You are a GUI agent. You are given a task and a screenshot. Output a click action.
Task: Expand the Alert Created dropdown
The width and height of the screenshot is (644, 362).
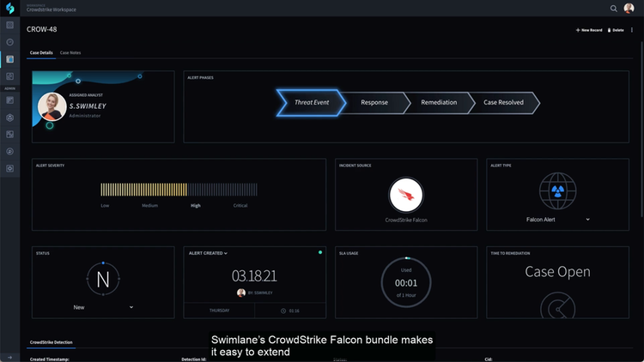208,253
